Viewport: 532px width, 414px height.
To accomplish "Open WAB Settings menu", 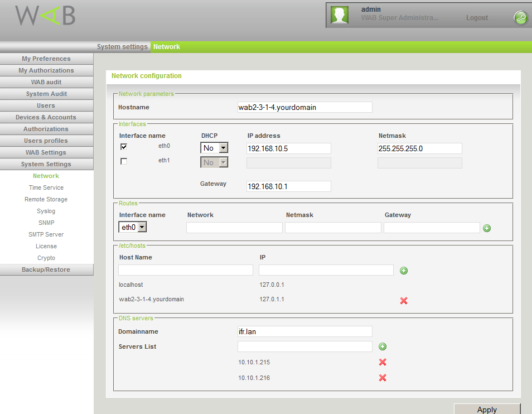I will pyautogui.click(x=46, y=152).
